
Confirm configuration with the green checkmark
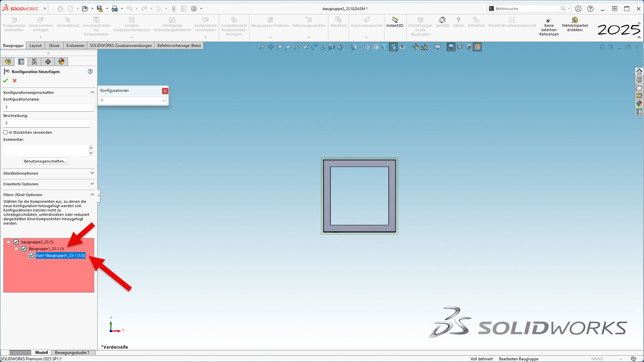(5, 80)
